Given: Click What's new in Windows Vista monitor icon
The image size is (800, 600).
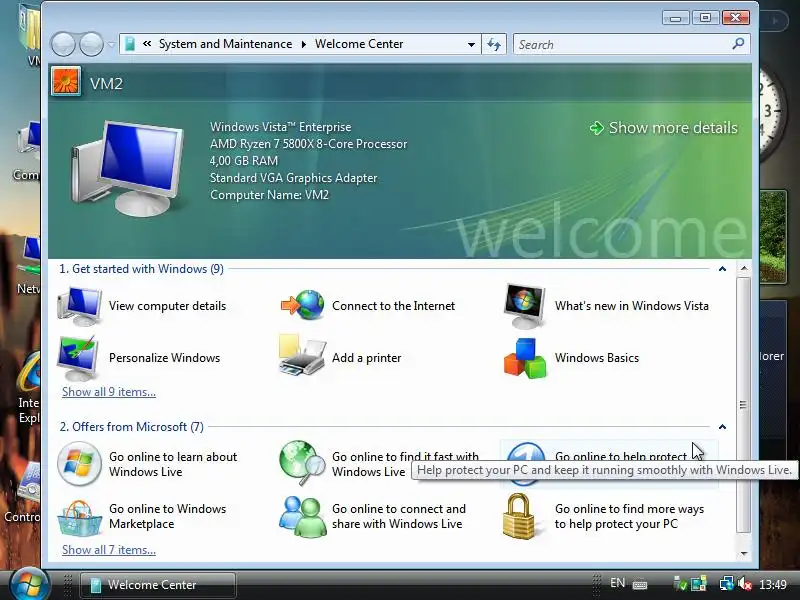Looking at the screenshot, I should (524, 306).
